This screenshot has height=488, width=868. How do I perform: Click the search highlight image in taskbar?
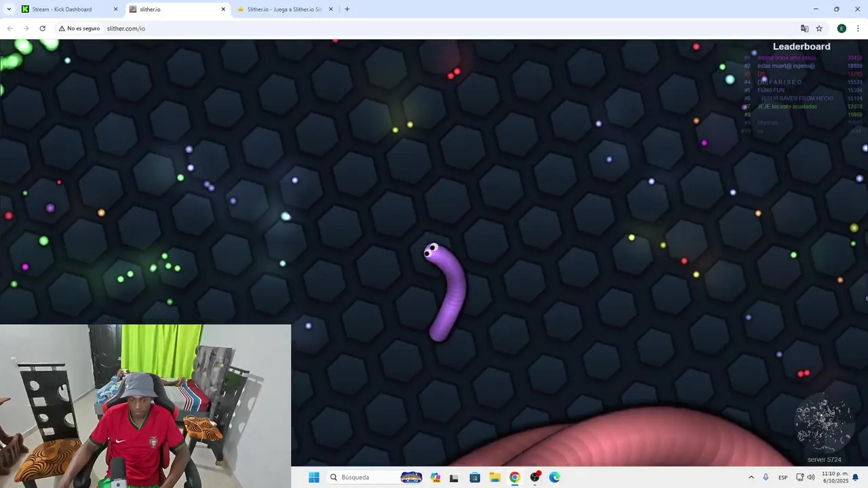(x=411, y=477)
